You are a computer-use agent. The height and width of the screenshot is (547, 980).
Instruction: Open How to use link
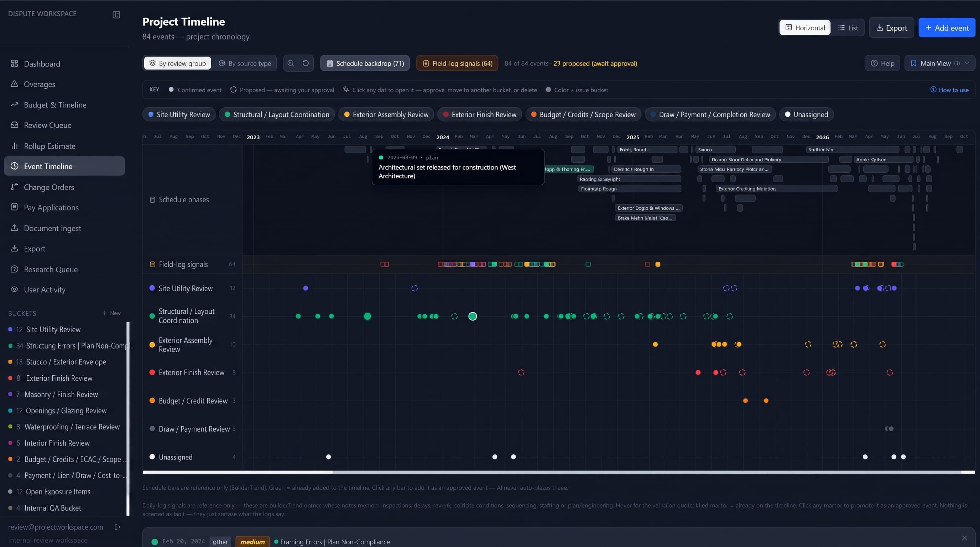(950, 90)
